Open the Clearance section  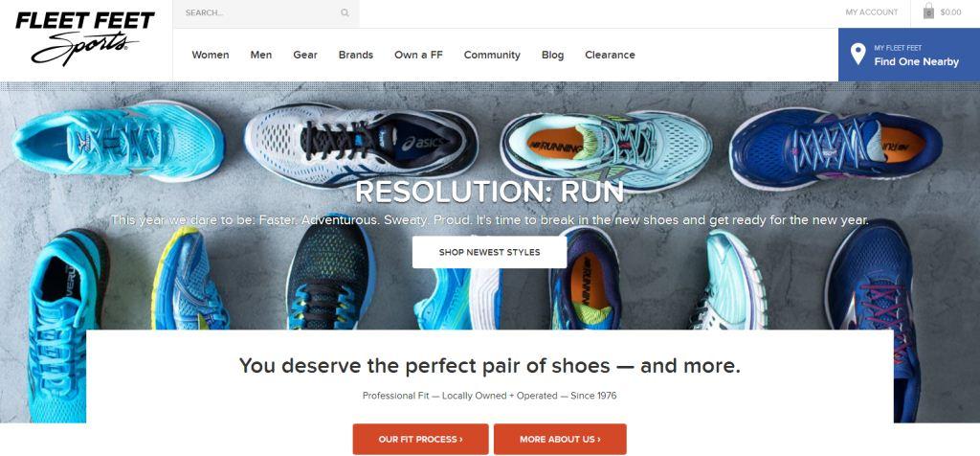tap(610, 55)
